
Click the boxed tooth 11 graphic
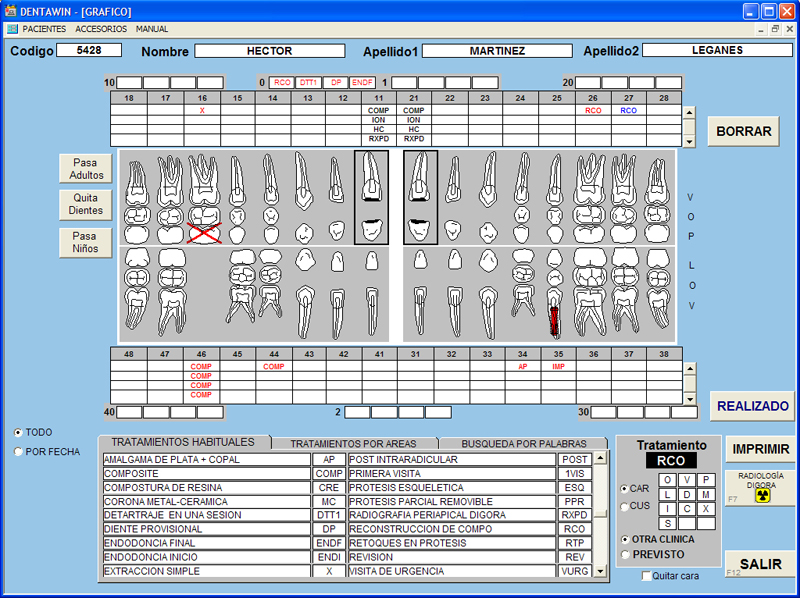tap(372, 197)
